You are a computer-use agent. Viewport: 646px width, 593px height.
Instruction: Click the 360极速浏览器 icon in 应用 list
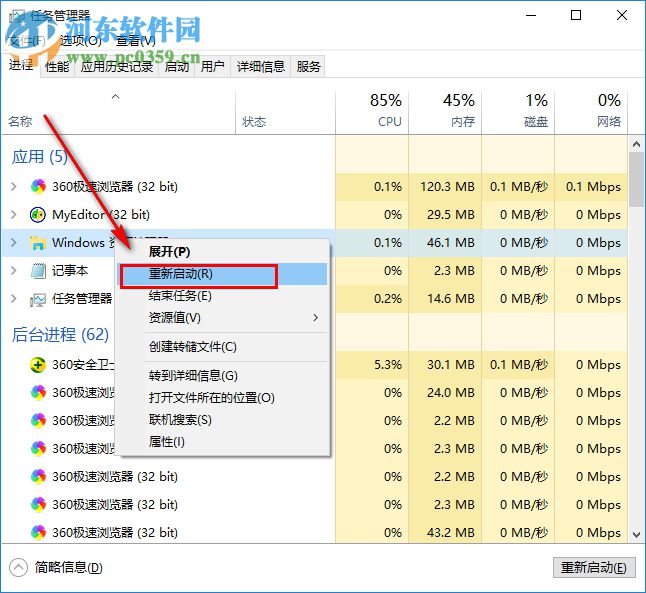pyautogui.click(x=38, y=187)
